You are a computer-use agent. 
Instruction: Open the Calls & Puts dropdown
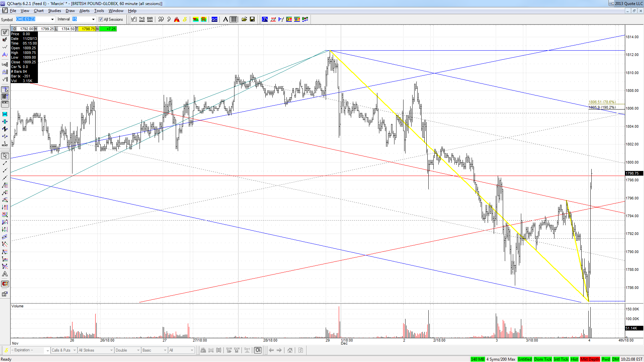[63, 350]
